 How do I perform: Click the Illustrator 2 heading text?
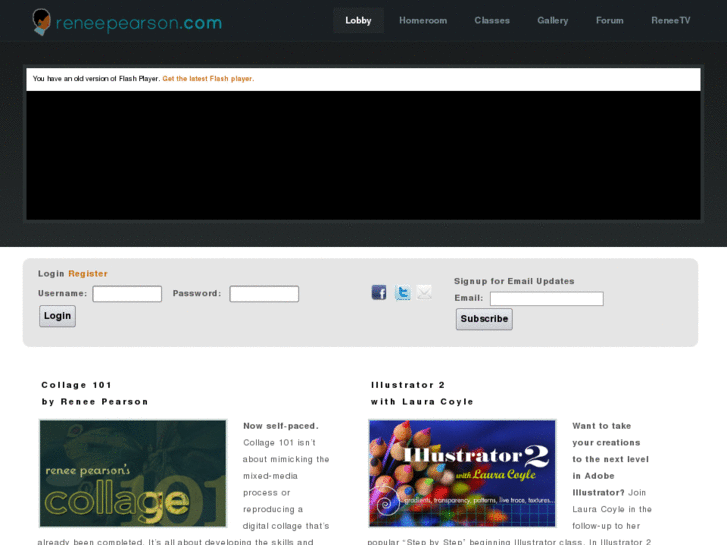408,385
